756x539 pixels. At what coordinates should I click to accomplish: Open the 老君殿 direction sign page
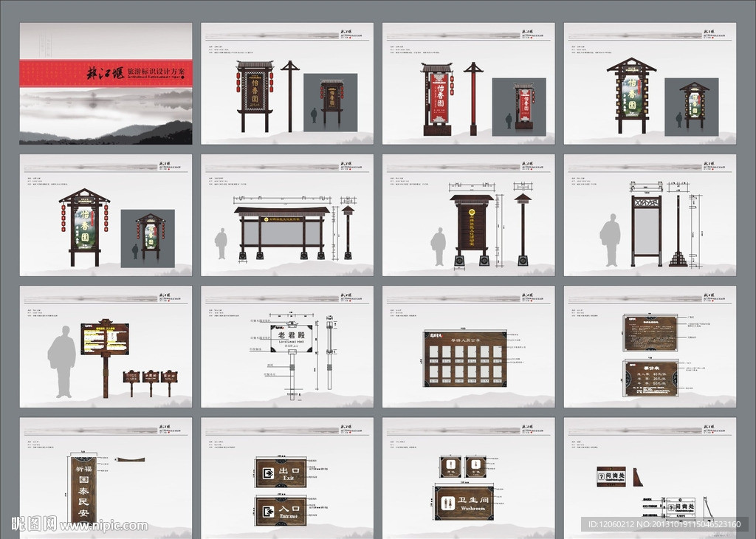tap(287, 346)
